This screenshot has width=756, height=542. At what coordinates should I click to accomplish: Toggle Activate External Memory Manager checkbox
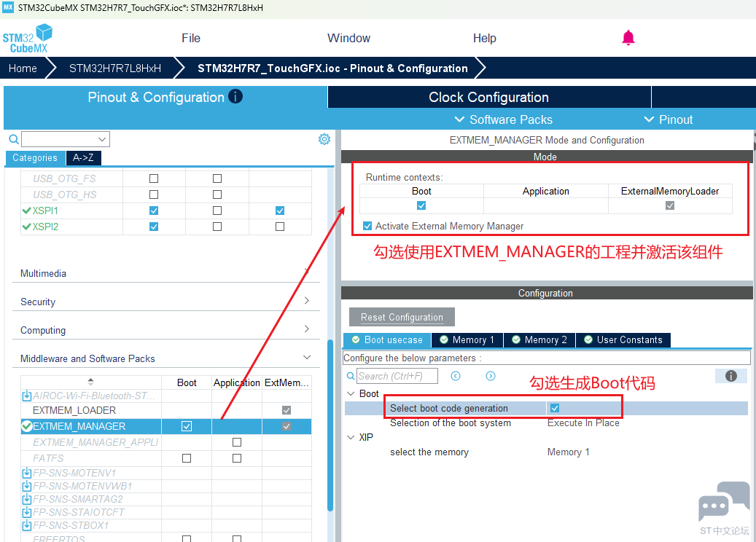click(x=367, y=226)
